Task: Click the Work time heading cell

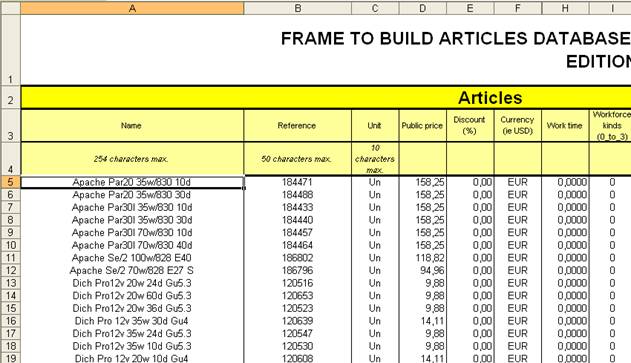Action: 565,126
